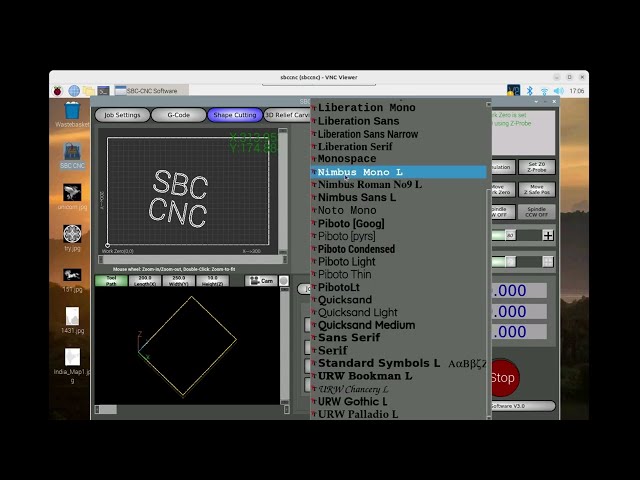Select the 1431.jpg desktop file
The width and height of the screenshot is (640, 480).
tap(72, 320)
